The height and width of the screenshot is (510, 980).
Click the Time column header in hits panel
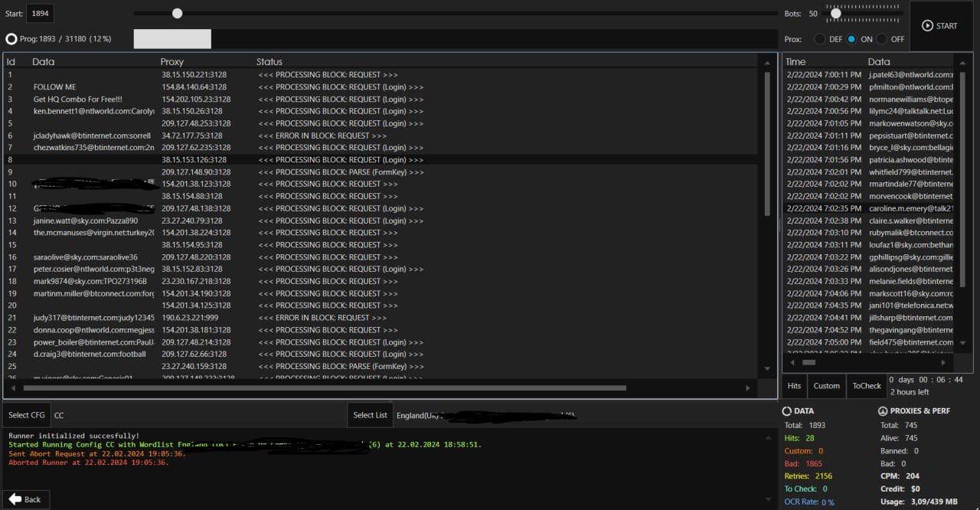795,62
